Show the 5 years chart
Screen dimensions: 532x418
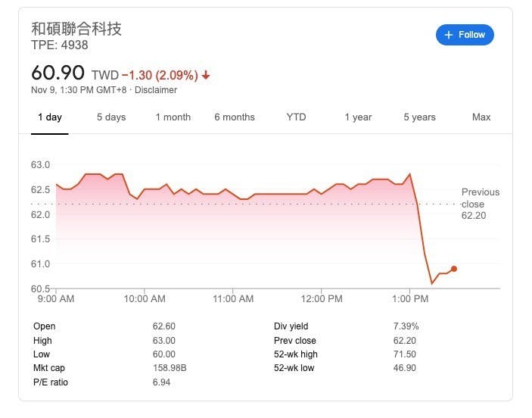coord(419,117)
